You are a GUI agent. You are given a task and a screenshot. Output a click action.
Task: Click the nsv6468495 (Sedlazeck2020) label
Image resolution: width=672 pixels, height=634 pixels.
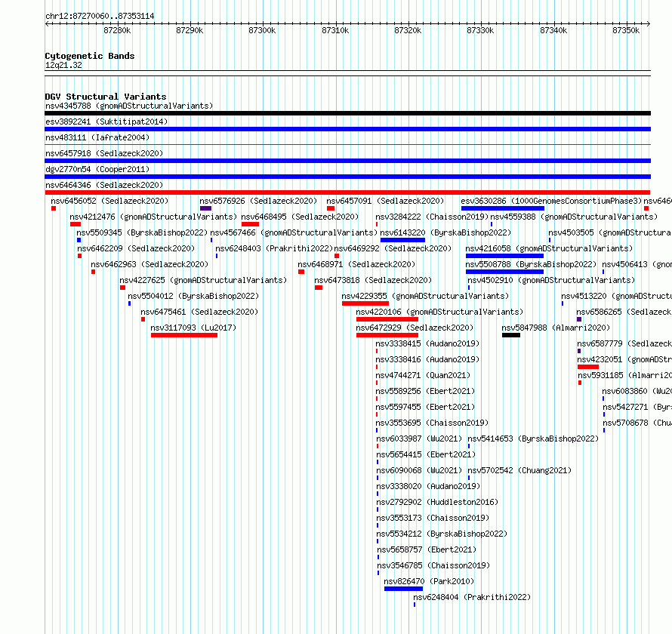[300, 217]
